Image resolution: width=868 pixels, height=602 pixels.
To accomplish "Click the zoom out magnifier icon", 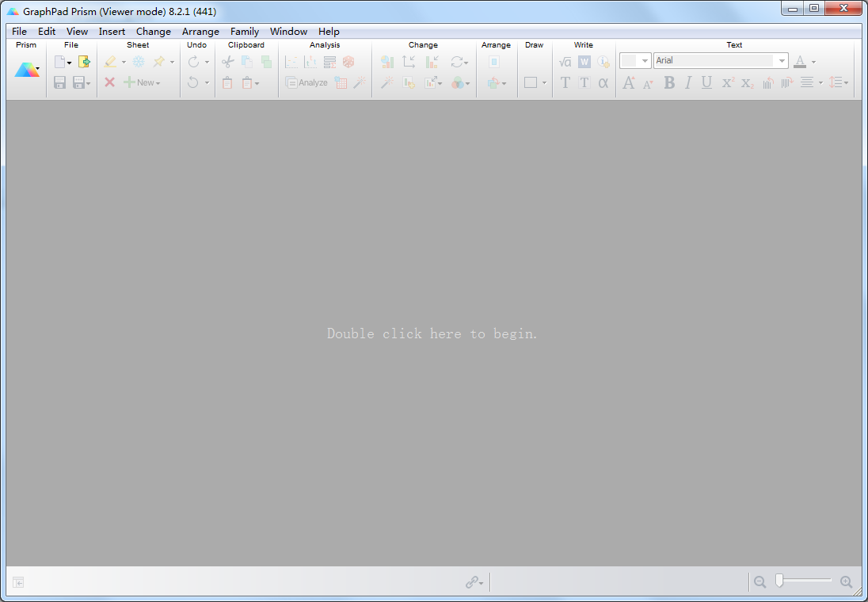I will point(759,582).
